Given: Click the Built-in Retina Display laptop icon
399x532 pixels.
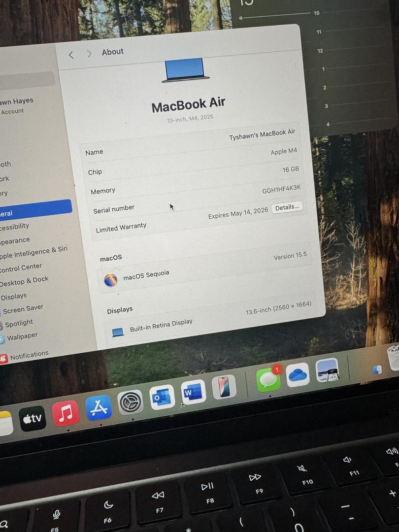Looking at the screenshot, I should coord(118,332).
